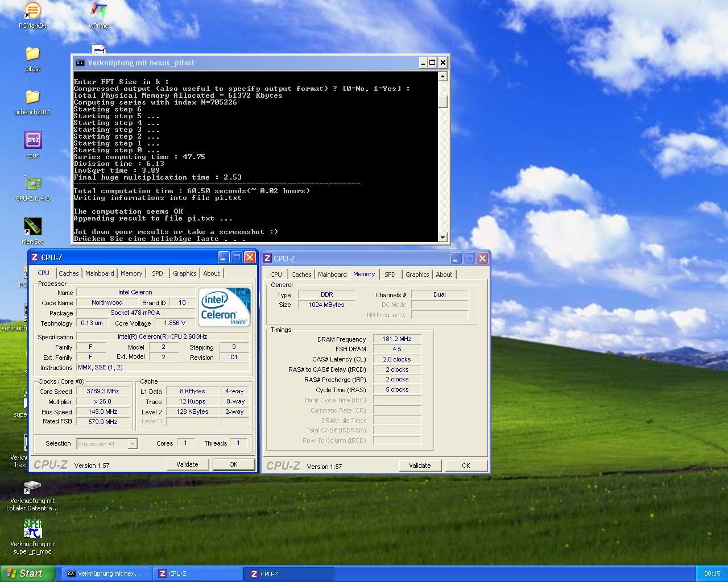Open Caches tab in left CPU-Z window
728x582 pixels.
click(69, 273)
